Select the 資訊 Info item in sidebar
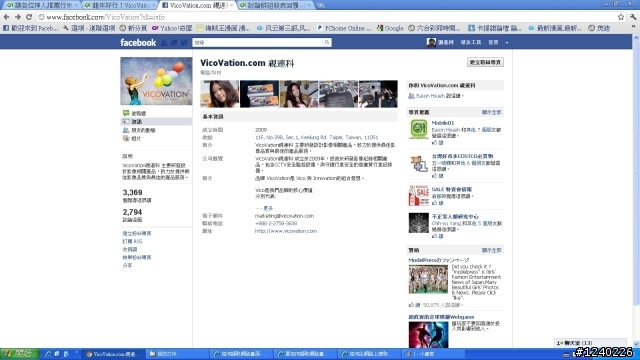Image resolution: width=640 pixels, height=360 pixels. (x=156, y=122)
